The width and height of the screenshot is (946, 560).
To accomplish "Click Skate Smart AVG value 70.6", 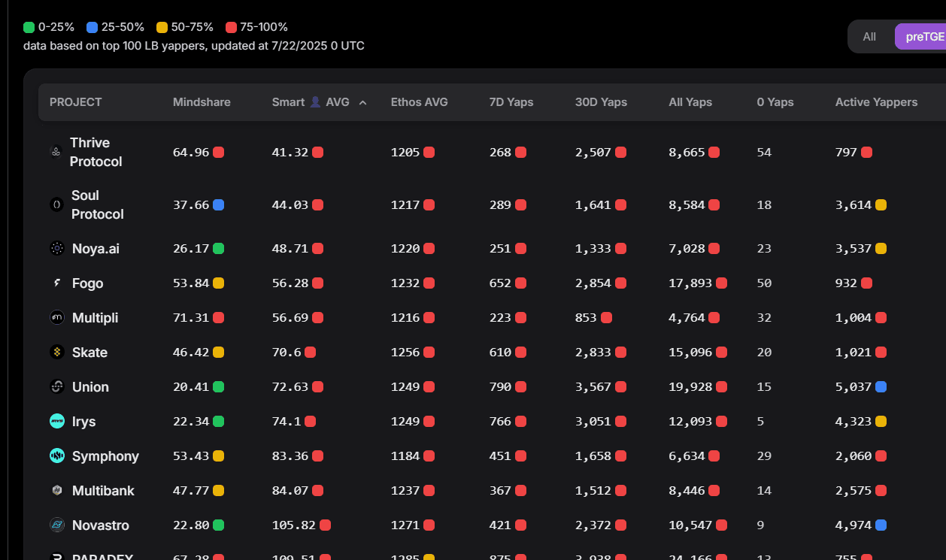I will 287,353.
